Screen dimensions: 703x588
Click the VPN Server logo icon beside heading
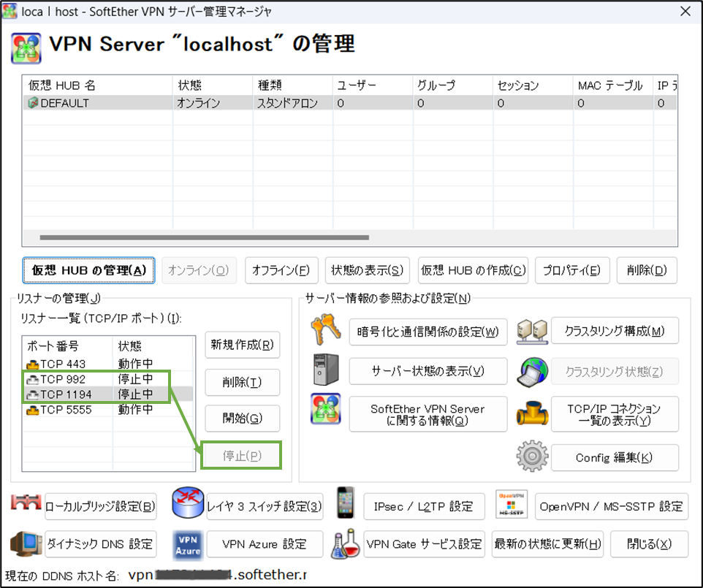click(26, 48)
